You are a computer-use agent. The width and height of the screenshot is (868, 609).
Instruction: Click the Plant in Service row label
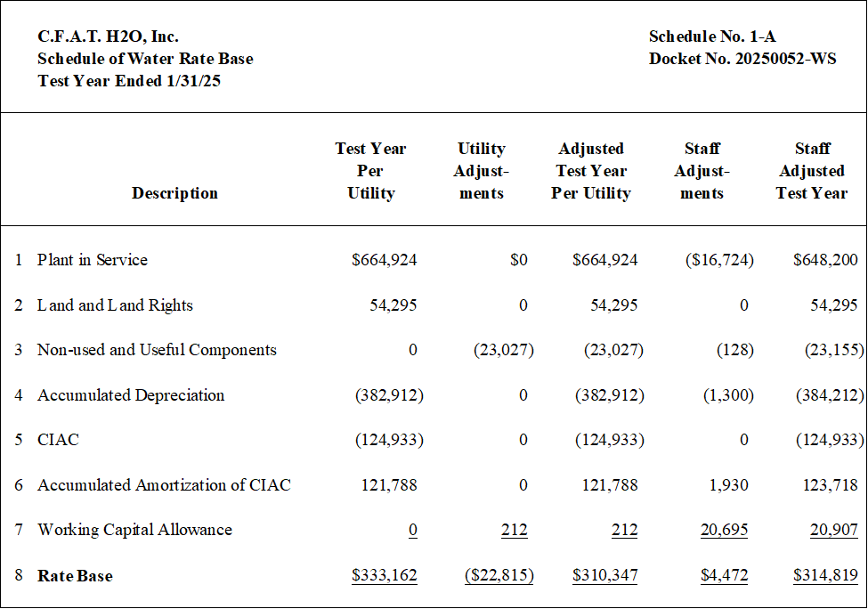[x=93, y=260]
